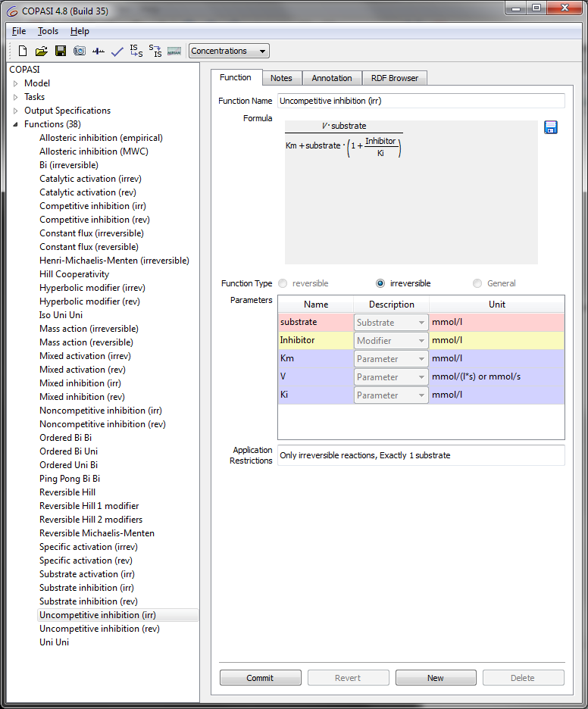Open the Tools menu
The image size is (588, 709).
(x=48, y=31)
